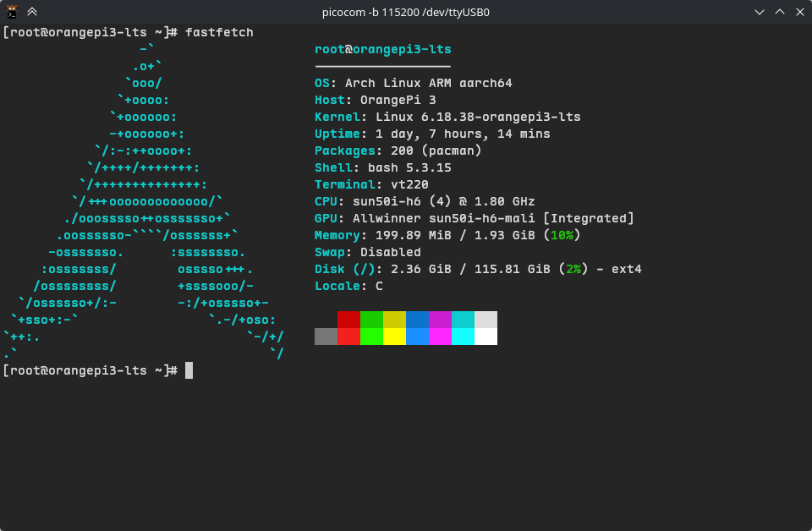
Task: Click the dark gray color block
Action: point(326,337)
